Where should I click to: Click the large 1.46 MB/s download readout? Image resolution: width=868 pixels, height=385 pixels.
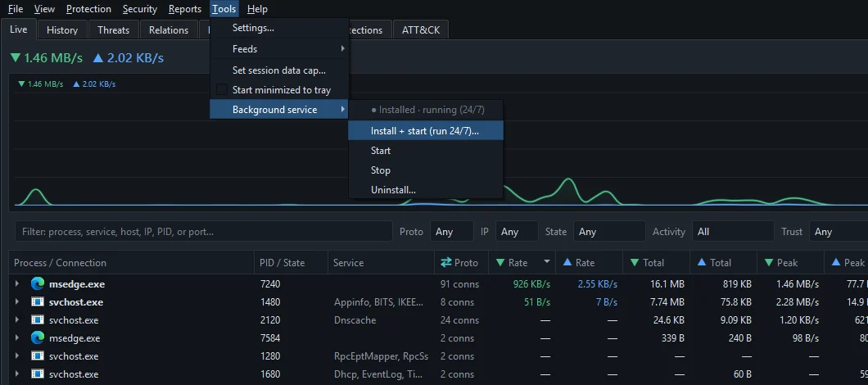point(47,57)
